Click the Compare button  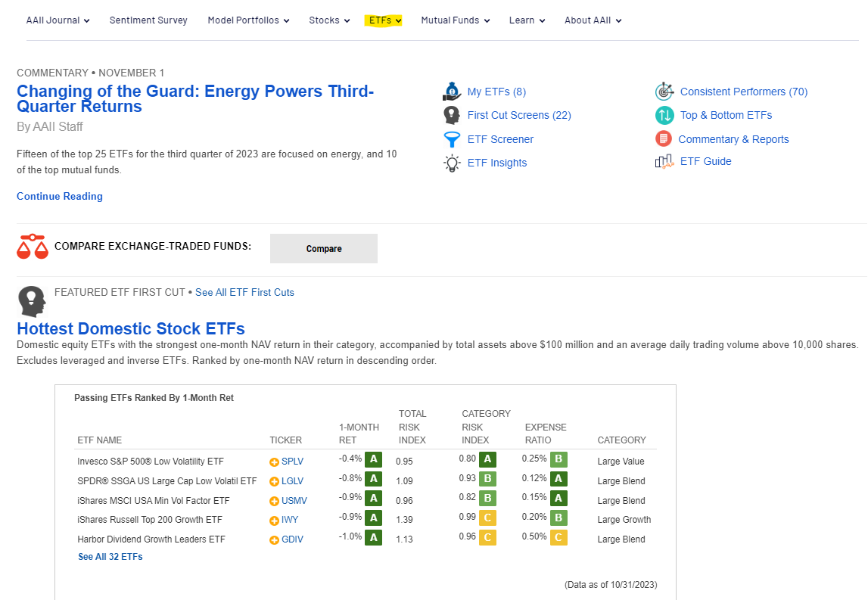(324, 248)
